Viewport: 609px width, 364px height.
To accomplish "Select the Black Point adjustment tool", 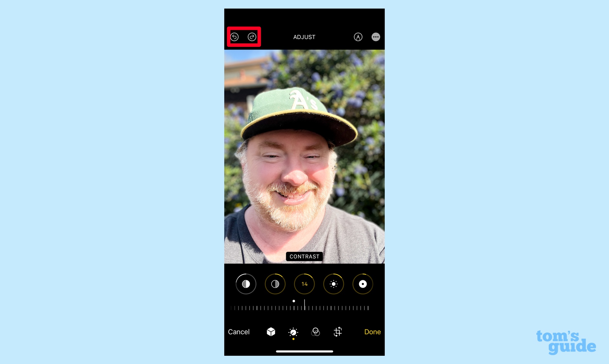I will coord(363,284).
